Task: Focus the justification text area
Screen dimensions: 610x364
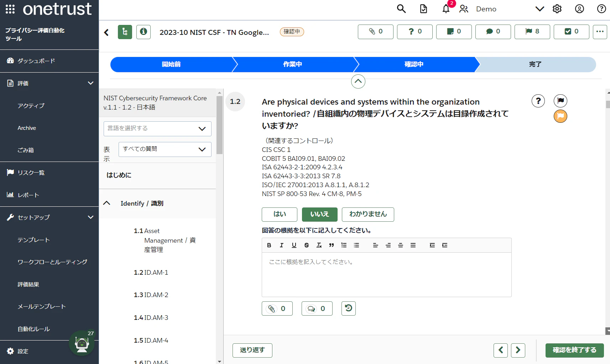Action: pos(387,275)
